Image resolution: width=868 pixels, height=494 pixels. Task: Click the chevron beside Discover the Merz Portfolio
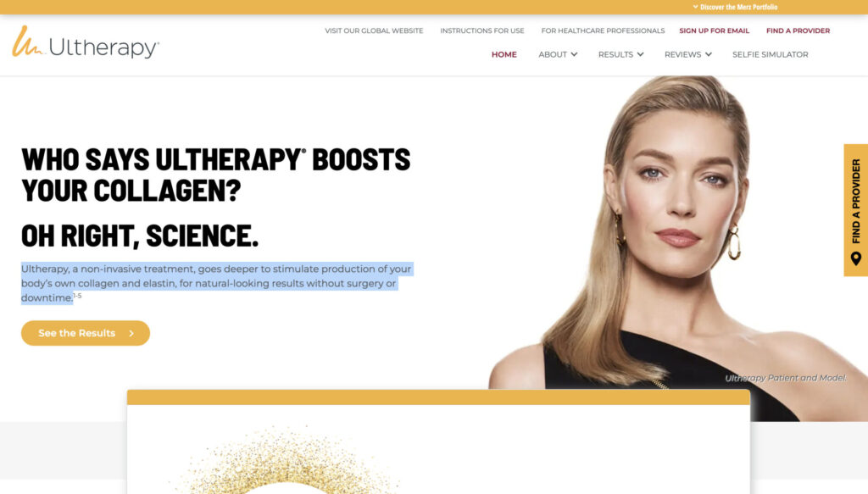[x=695, y=7]
